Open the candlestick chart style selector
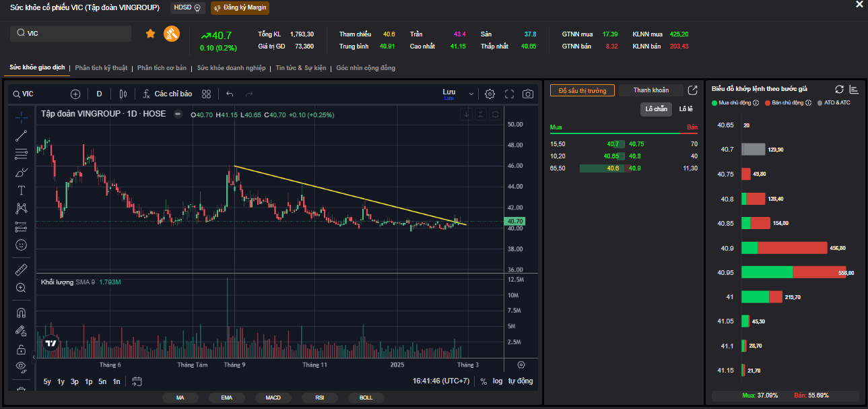Screen dimensions: 868x409 [123, 94]
